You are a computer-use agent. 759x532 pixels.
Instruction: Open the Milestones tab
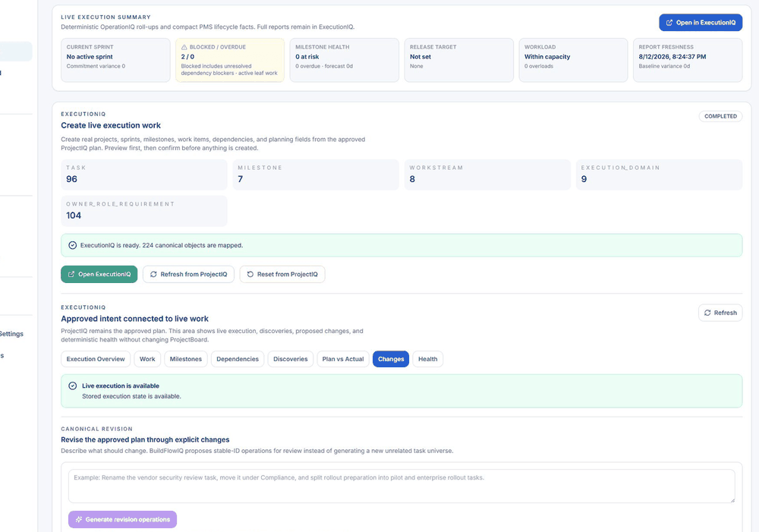tap(186, 359)
